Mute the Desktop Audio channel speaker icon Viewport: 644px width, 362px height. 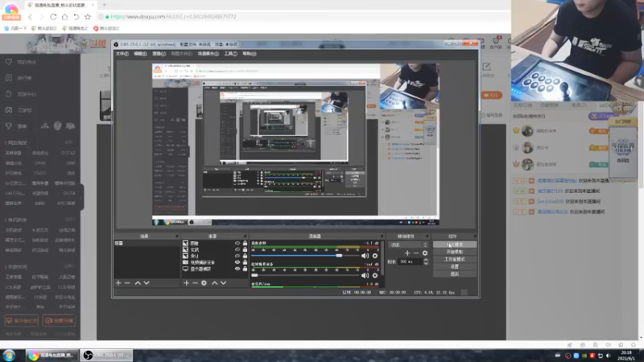tap(365, 256)
